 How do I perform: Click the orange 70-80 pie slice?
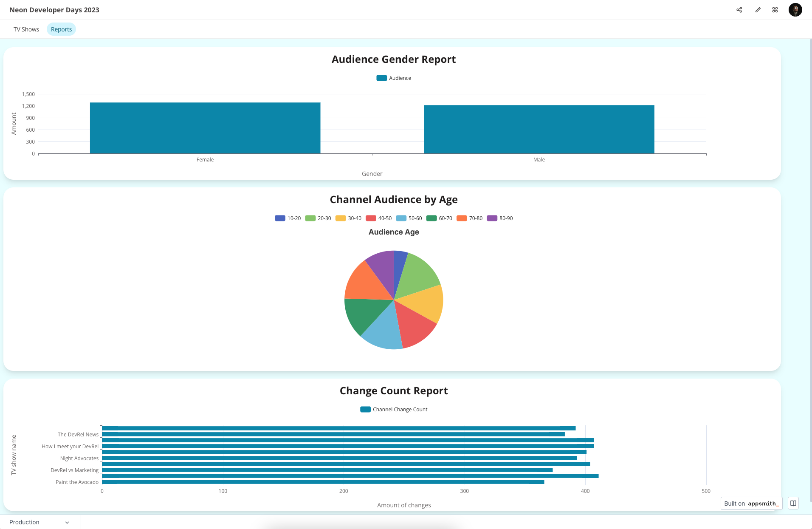click(x=364, y=283)
